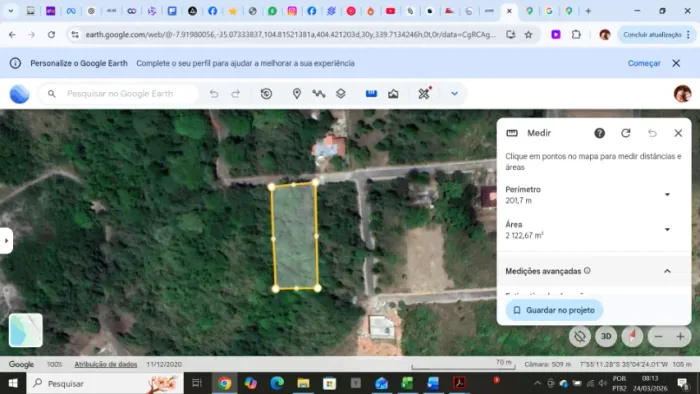Bookmark this page with the star
This screenshot has width=700, height=394.
point(529,34)
